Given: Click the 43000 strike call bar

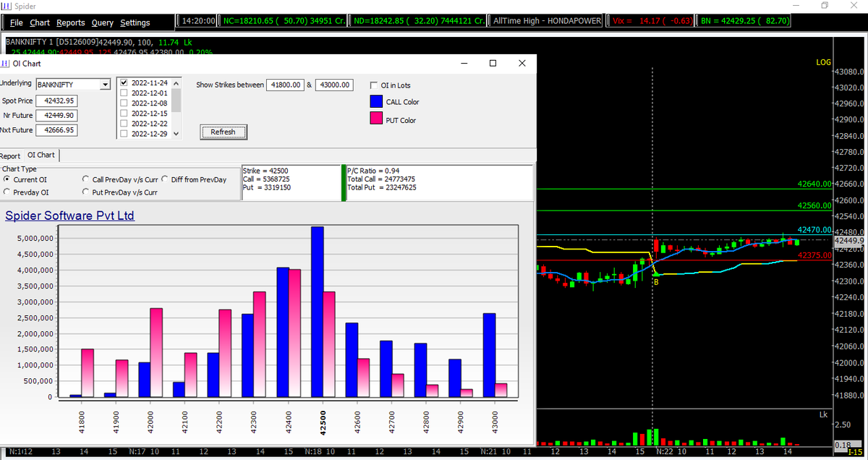Looking at the screenshot, I should click(x=489, y=355).
